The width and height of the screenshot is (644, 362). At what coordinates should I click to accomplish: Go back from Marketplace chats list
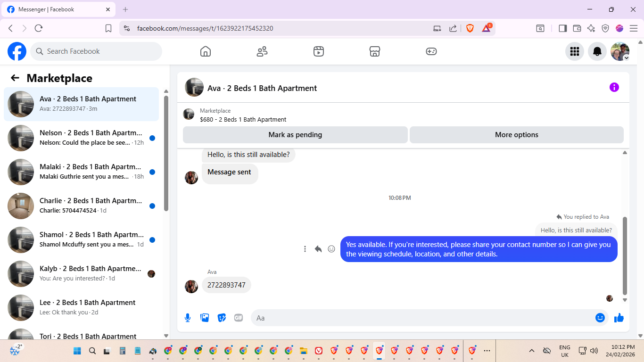coord(15,78)
